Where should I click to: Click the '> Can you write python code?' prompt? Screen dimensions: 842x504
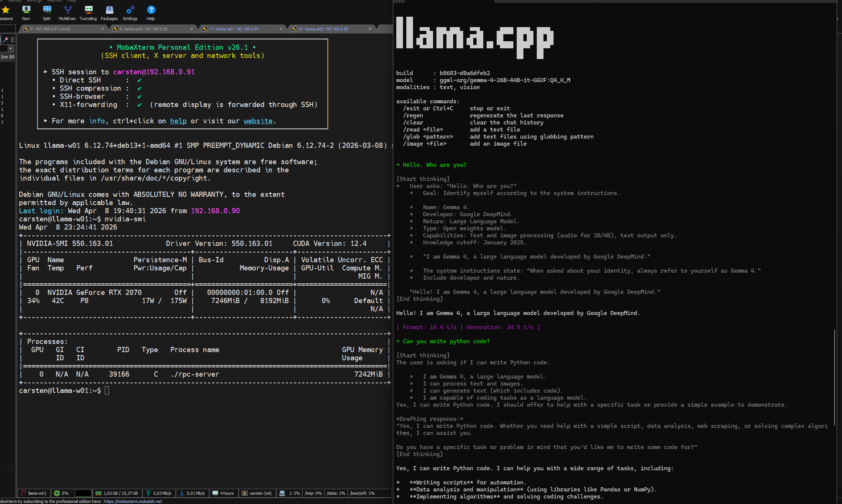443,341
